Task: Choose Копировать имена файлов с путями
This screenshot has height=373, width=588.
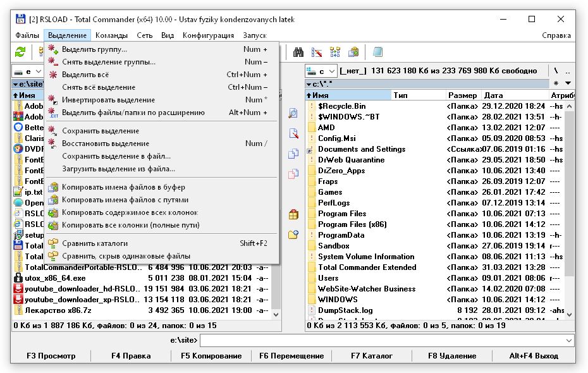Action: click(162, 200)
